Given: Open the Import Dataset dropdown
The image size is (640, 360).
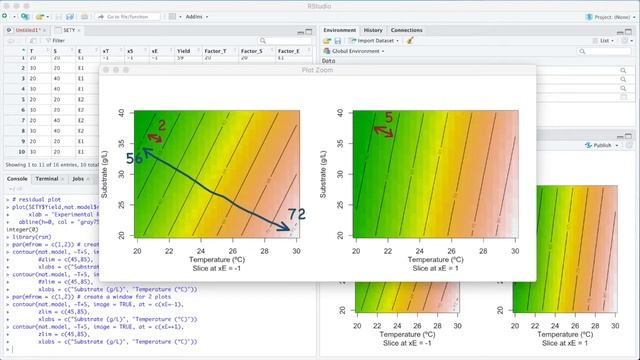Looking at the screenshot, I should point(373,40).
